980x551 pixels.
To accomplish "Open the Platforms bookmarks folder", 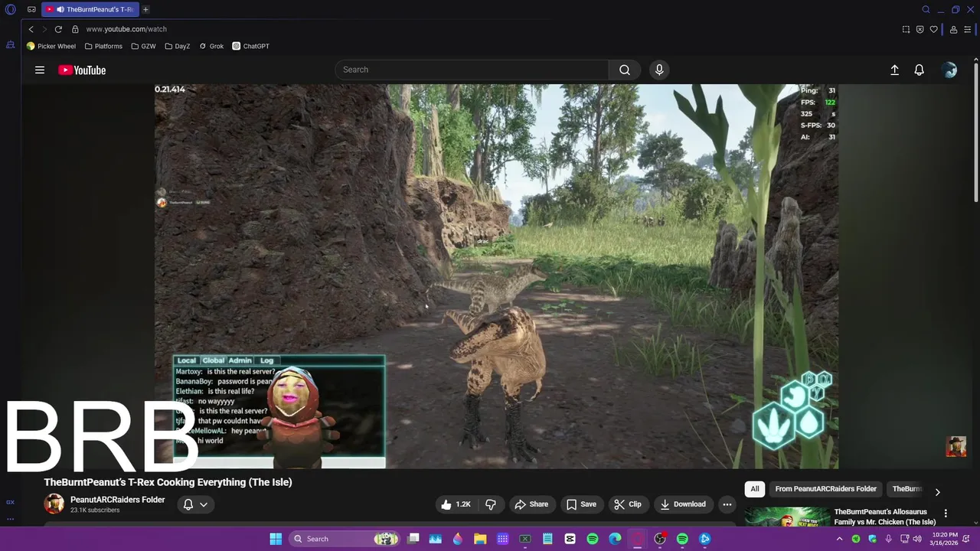I will click(103, 46).
